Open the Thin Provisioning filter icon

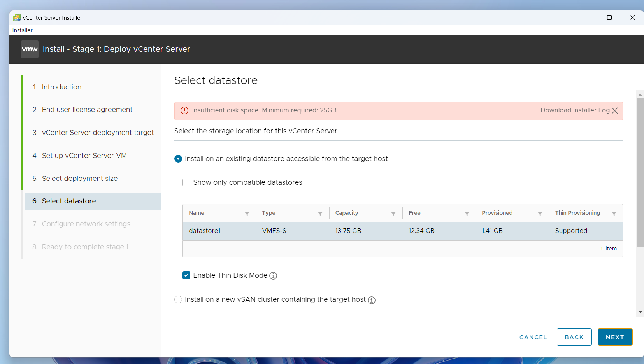614,213
